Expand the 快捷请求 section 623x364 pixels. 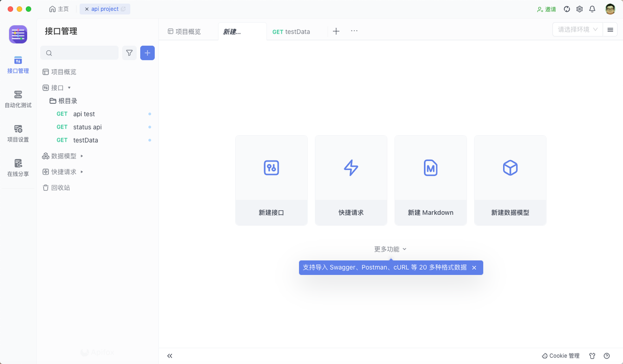[x=82, y=172]
